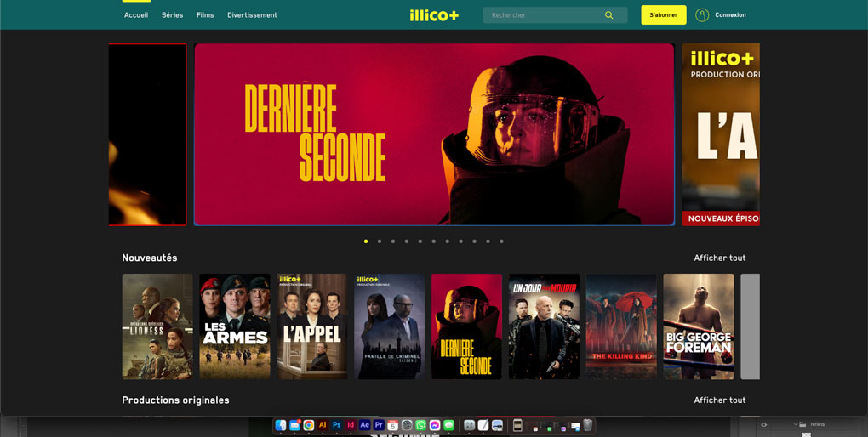Click the Productions originales heading

coord(175,400)
